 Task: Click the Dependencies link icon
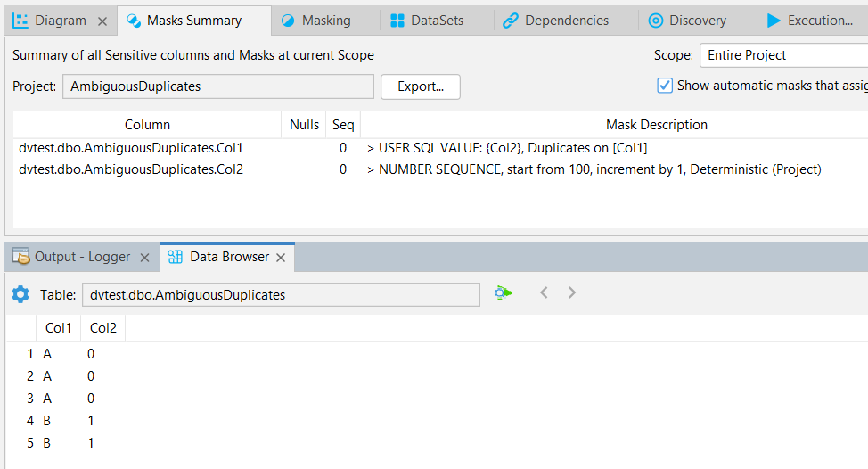pyautogui.click(x=511, y=21)
